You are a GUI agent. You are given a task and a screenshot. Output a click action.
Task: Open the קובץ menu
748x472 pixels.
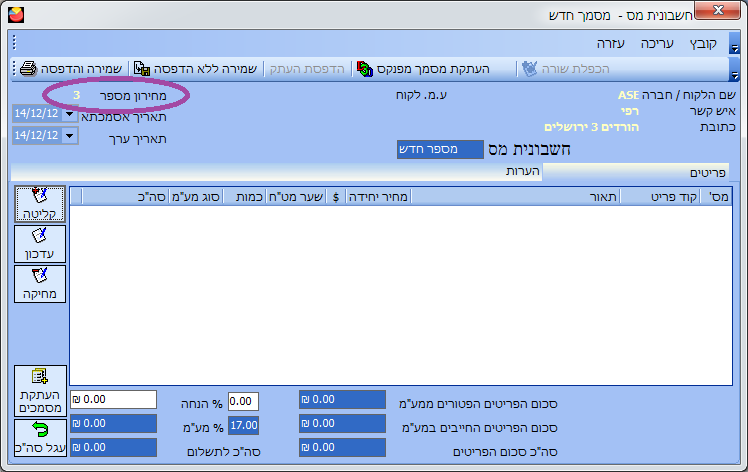click(x=703, y=44)
